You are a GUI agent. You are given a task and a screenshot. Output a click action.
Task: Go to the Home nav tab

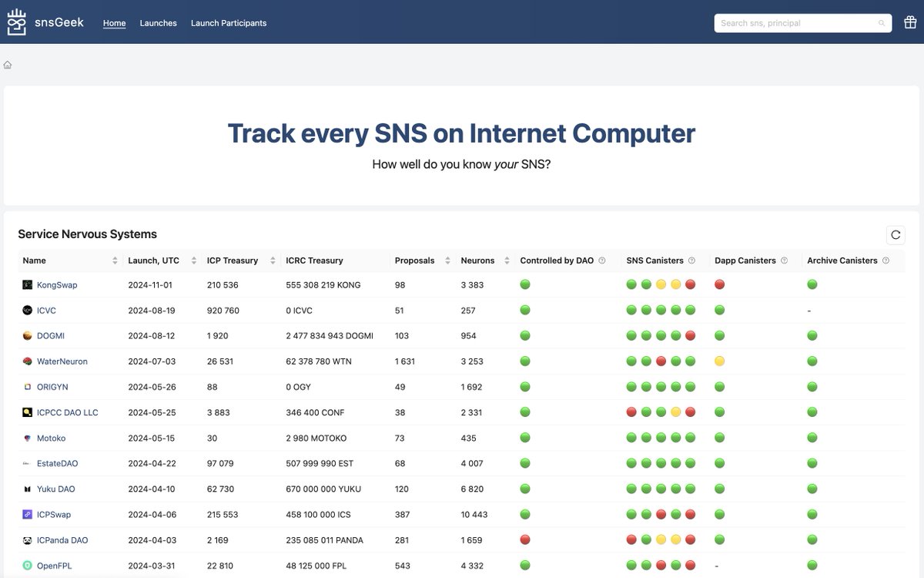pyautogui.click(x=115, y=23)
